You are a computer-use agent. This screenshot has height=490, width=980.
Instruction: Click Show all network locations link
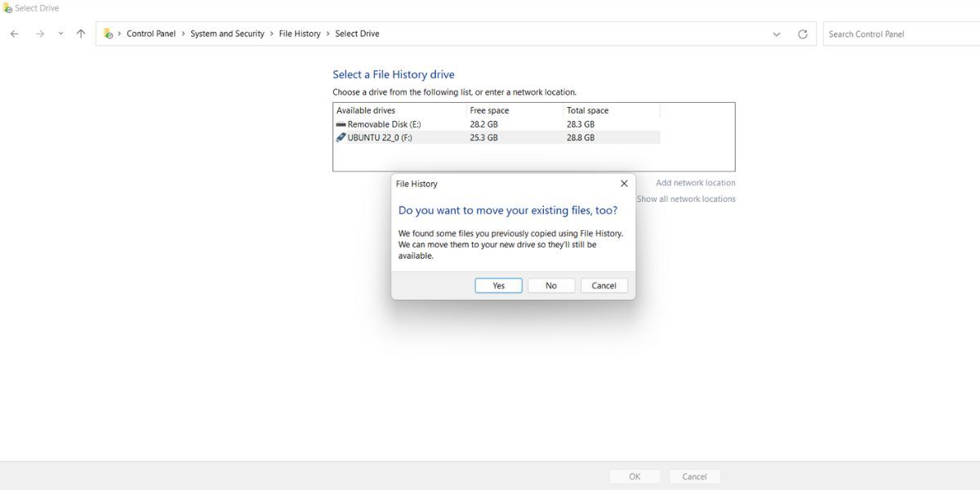point(686,199)
